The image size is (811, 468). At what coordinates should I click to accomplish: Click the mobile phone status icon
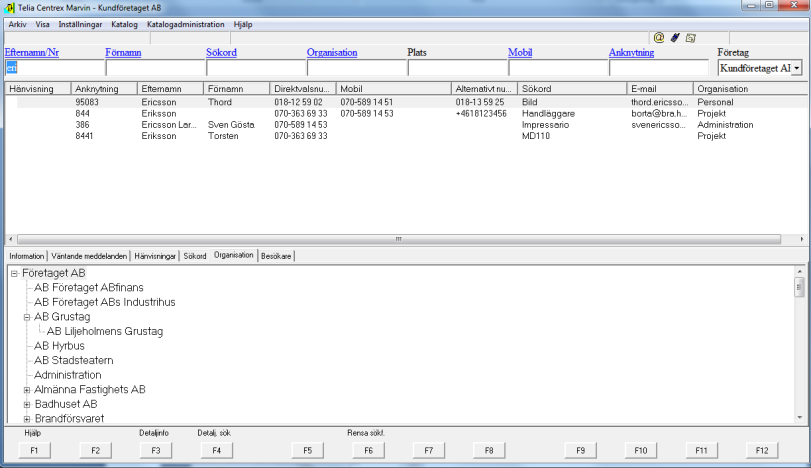click(x=675, y=37)
